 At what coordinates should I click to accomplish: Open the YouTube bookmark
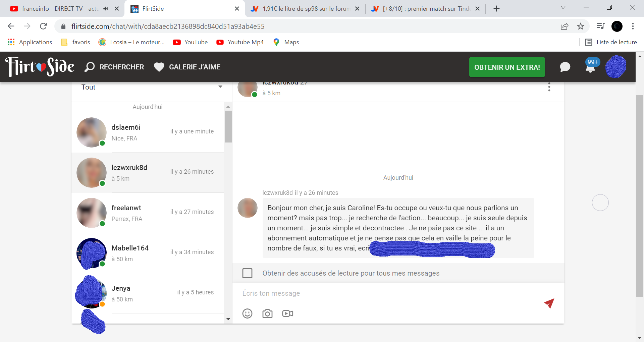tap(190, 42)
